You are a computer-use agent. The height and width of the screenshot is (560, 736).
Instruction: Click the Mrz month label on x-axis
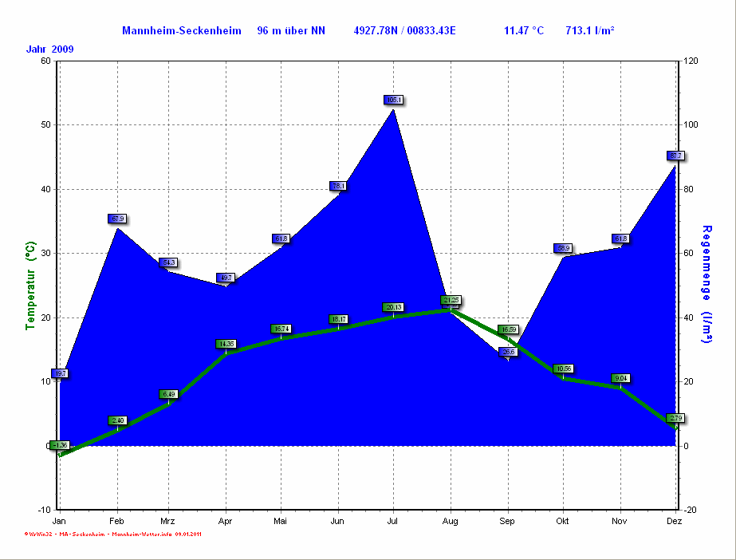[169, 519]
